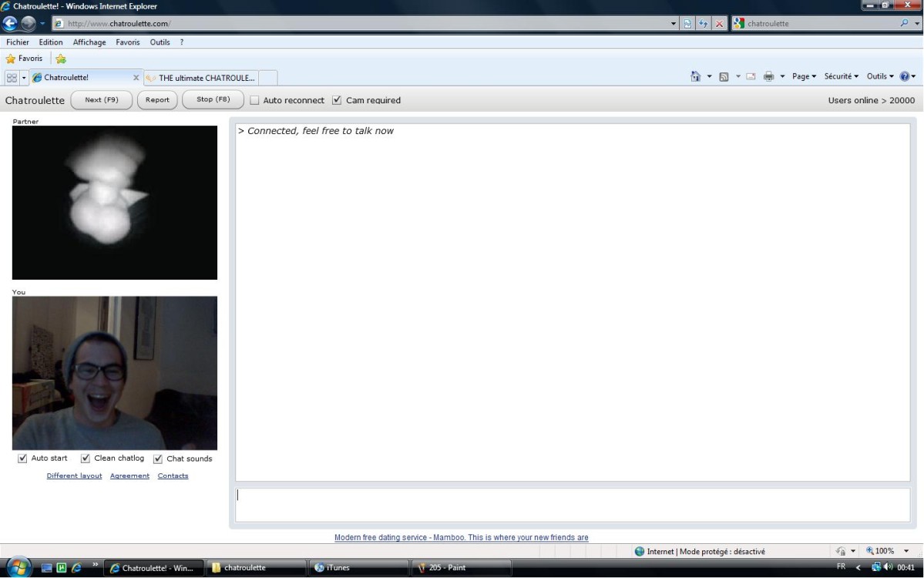Show hidden tray icons arrow
Image resolution: width=924 pixels, height=578 pixels.
click(858, 567)
